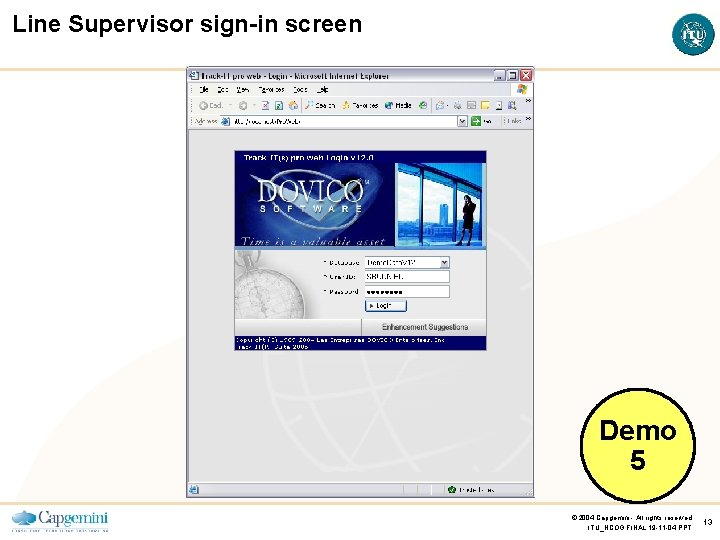This screenshot has height=540, width=720.
Task: Click the Print toolbar icon
Action: [457, 106]
